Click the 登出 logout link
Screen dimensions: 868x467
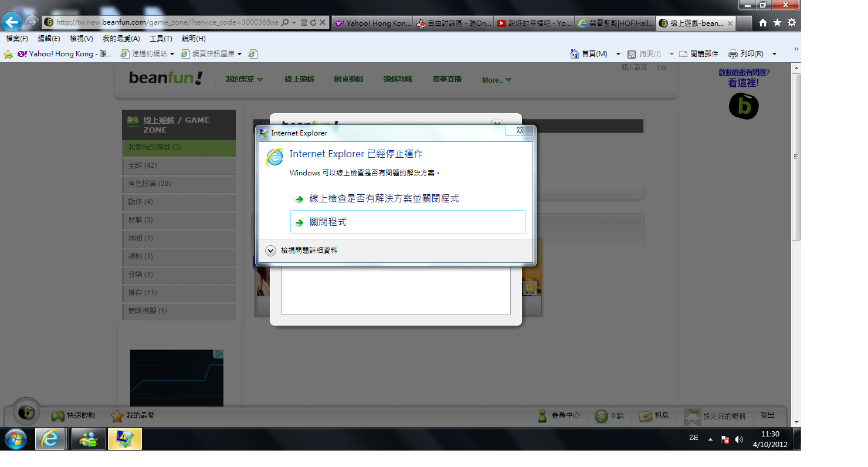[767, 415]
